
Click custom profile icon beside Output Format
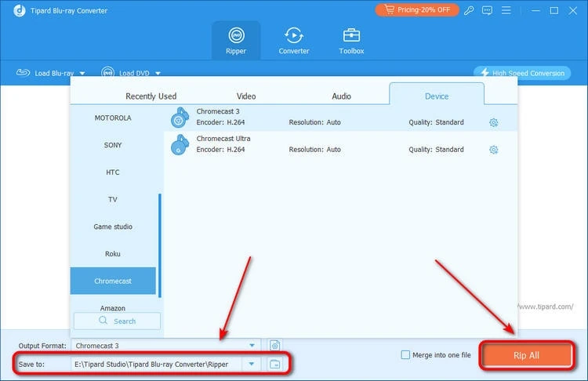tap(274, 346)
